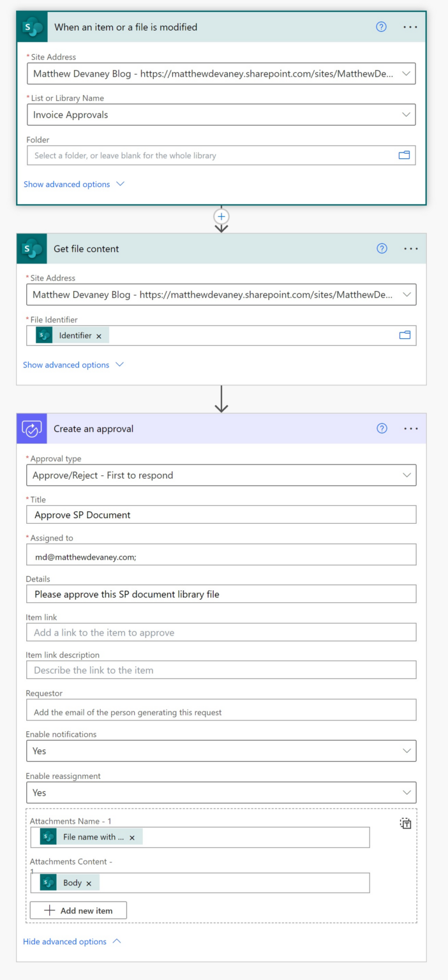Open the List or Library Name dropdown
Viewport: 448px width, 980px height.
coord(407,114)
